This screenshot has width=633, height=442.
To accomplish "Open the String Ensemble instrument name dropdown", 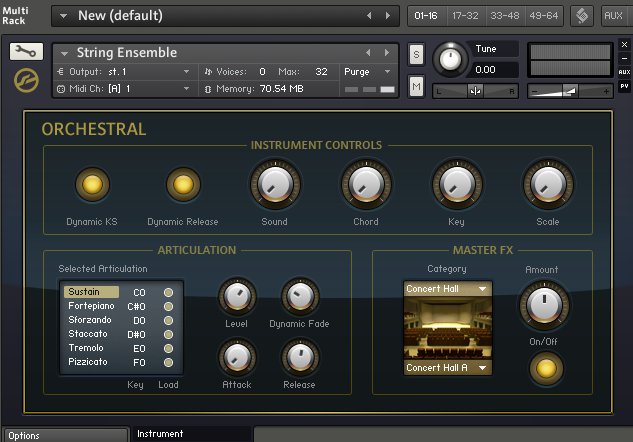I will [x=64, y=53].
